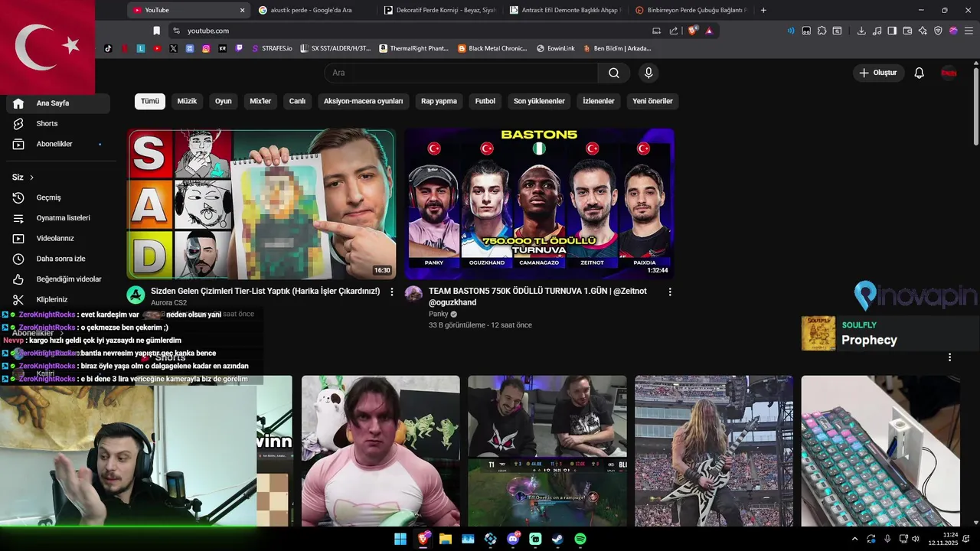The height and width of the screenshot is (551, 980).
Task: Open the STRAFES.io bookmark
Action: click(x=272, y=48)
